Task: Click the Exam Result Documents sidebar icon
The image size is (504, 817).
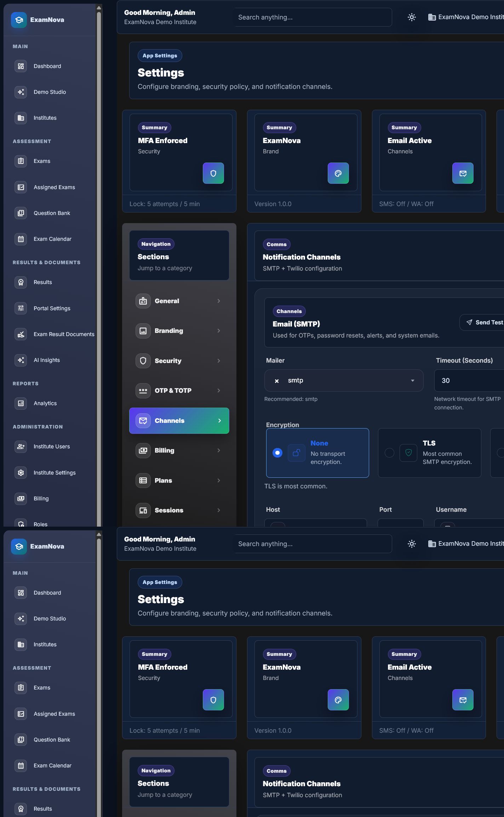Action: click(x=21, y=334)
